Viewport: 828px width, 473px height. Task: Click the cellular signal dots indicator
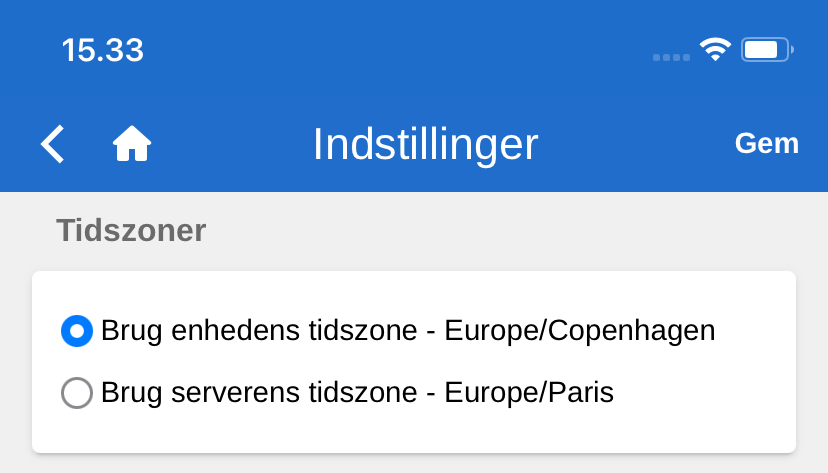click(673, 57)
